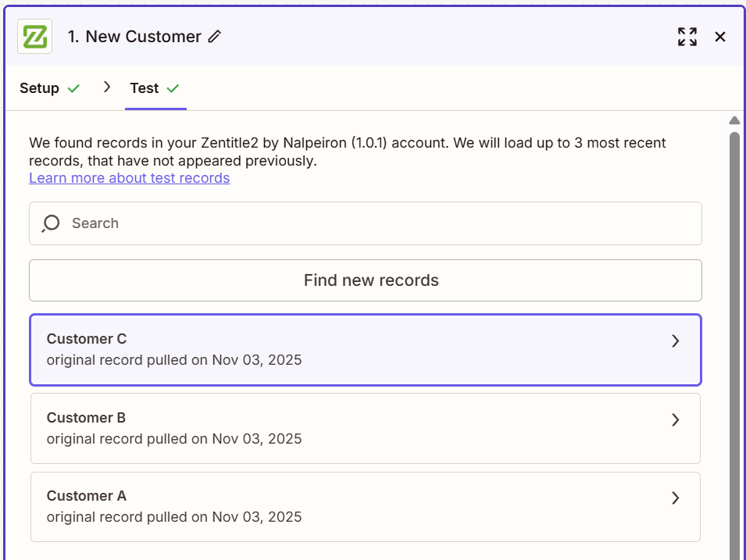Select the Customer B record
746x560 pixels.
[312, 428]
